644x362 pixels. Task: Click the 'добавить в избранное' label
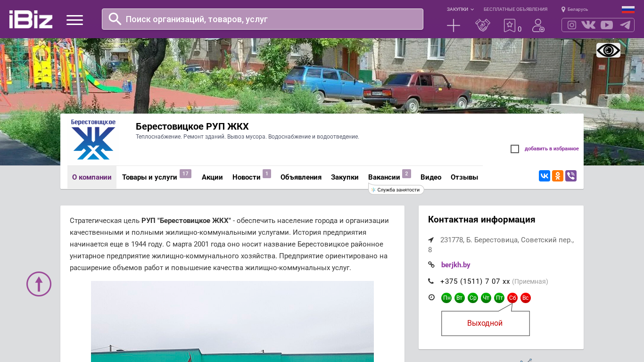click(x=552, y=149)
